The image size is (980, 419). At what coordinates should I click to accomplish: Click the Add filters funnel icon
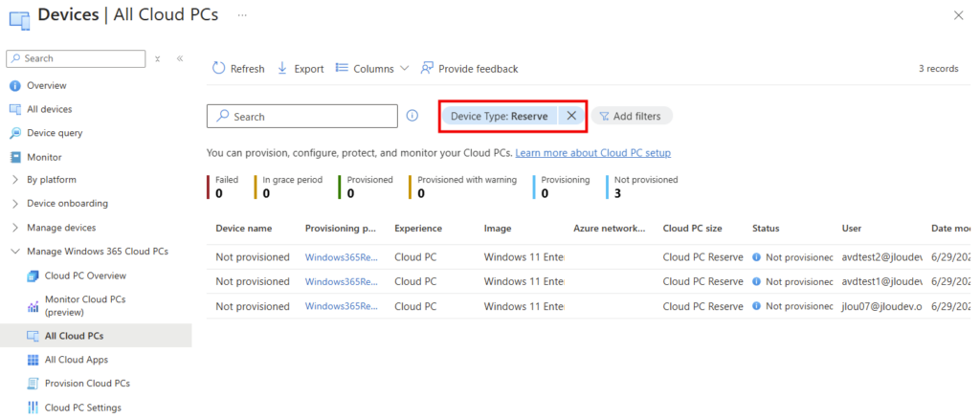click(x=604, y=116)
